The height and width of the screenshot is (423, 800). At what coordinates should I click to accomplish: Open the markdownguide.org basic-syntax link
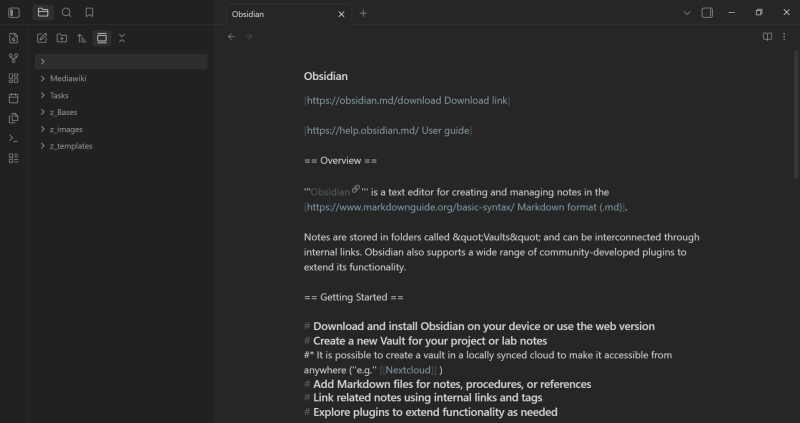[x=465, y=207]
